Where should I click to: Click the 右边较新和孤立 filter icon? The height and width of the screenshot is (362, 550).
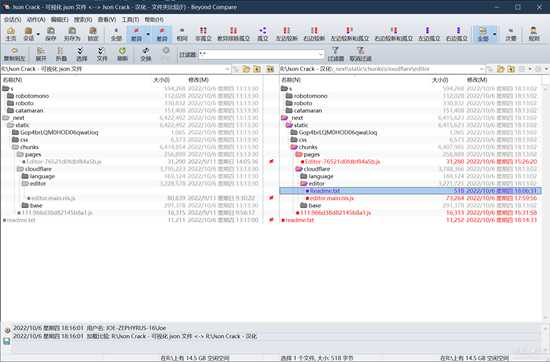pos(394,34)
